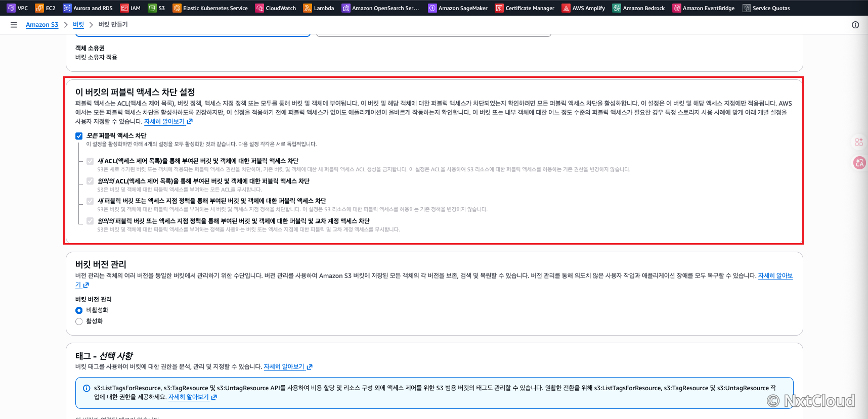Click the info icon in breadcrumb bar
This screenshot has width=868, height=419.
855,25
